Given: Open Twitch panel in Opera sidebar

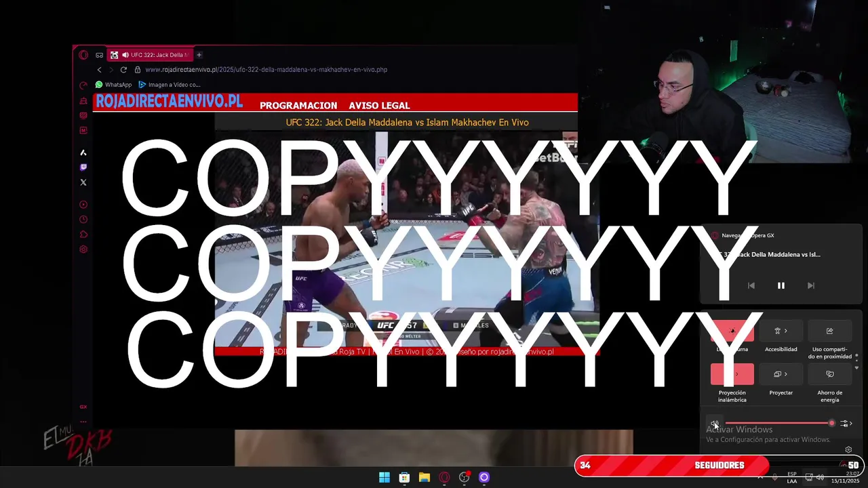Looking at the screenshot, I should click(83, 167).
